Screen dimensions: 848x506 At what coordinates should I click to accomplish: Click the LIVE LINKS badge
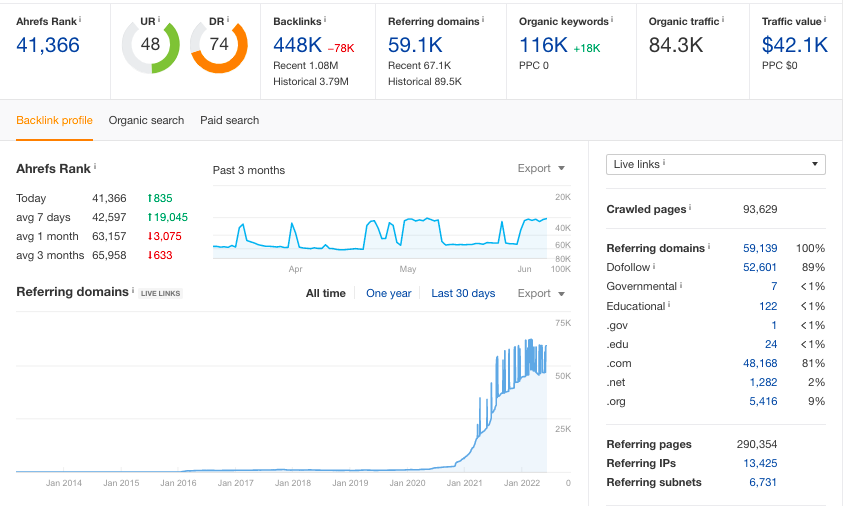pos(160,293)
